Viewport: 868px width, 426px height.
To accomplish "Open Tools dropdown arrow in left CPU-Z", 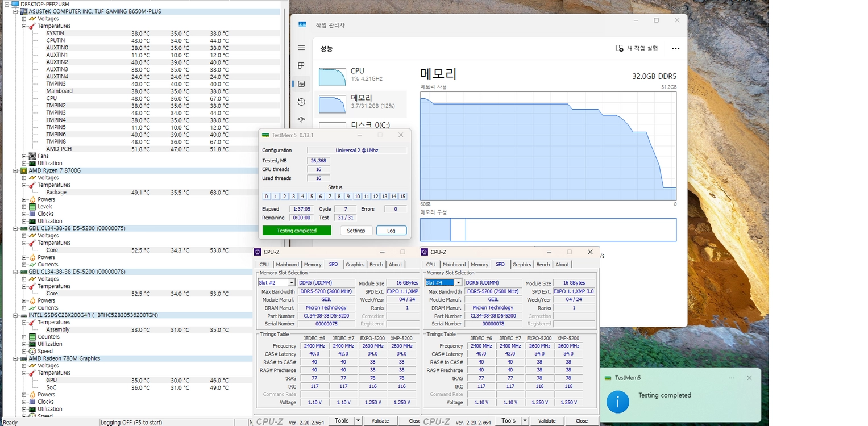I will pos(358,421).
